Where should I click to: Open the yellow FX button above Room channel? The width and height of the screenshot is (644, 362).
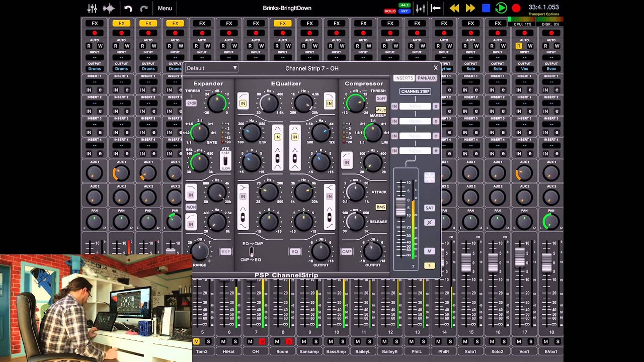(x=283, y=23)
